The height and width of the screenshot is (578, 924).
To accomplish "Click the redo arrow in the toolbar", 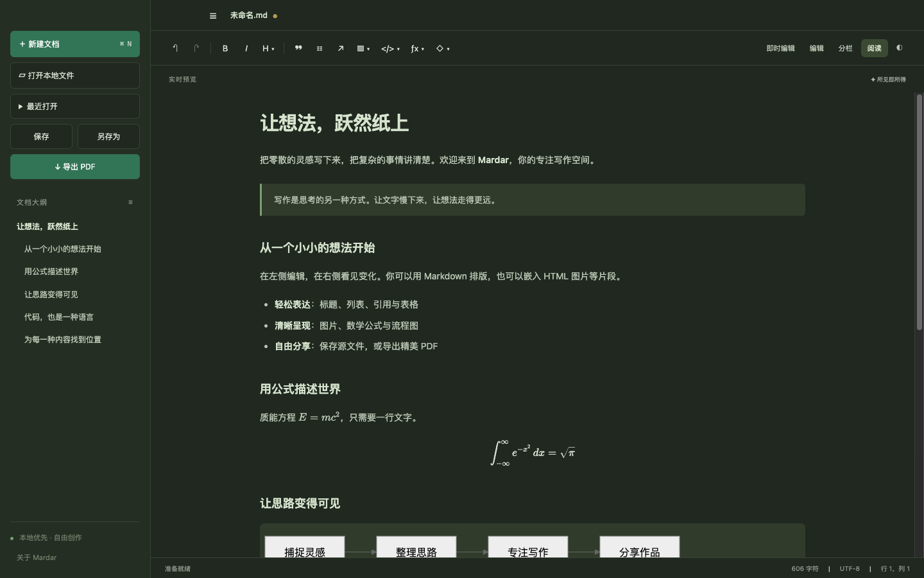I will (x=196, y=48).
